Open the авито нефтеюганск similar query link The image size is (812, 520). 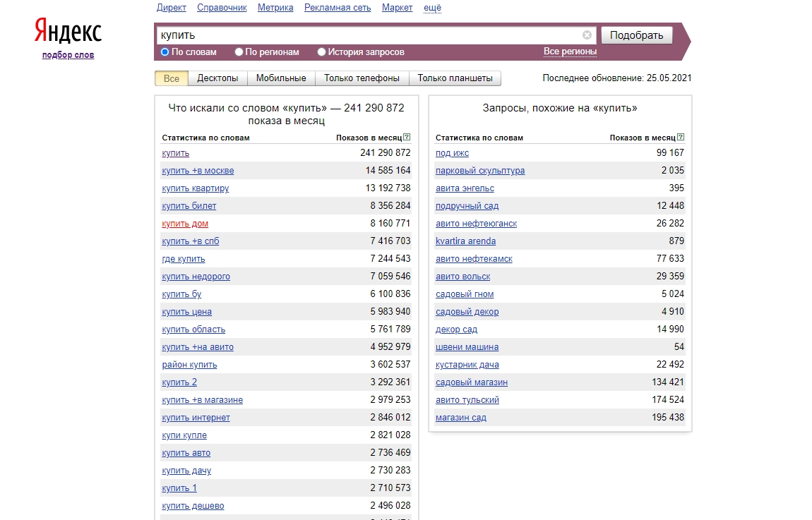pyautogui.click(x=477, y=224)
